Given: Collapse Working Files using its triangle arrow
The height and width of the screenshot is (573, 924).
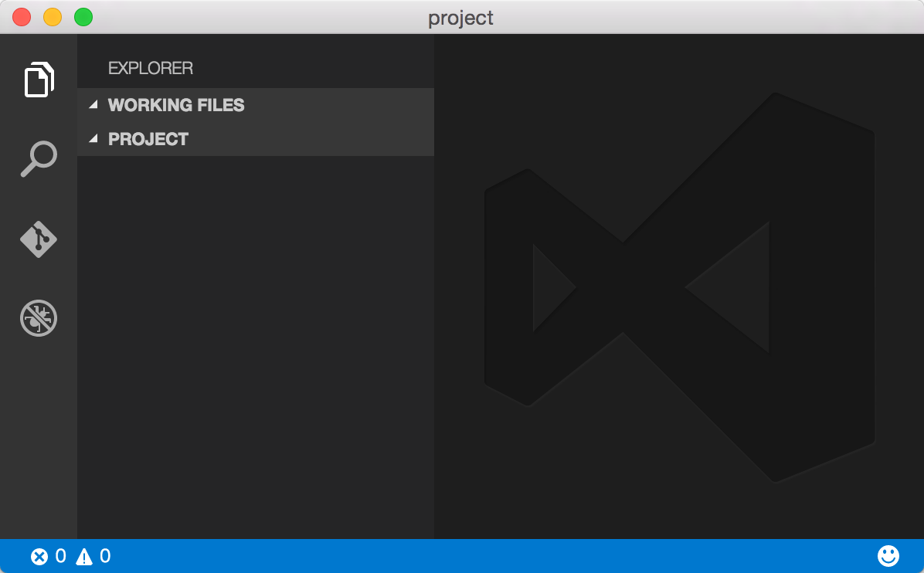Looking at the screenshot, I should tap(93, 105).
